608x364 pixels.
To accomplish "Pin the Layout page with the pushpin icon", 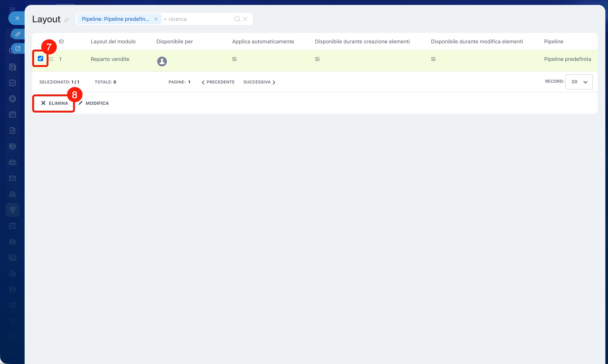I will (66, 20).
